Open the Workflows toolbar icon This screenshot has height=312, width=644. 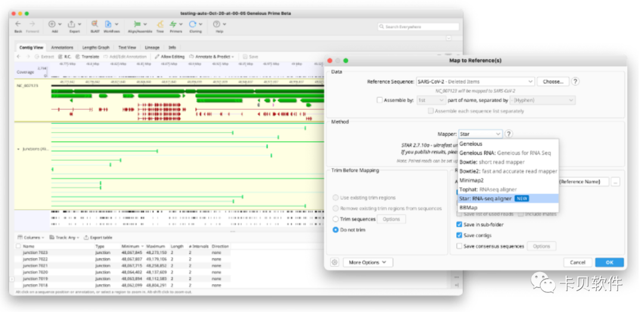coord(108,24)
